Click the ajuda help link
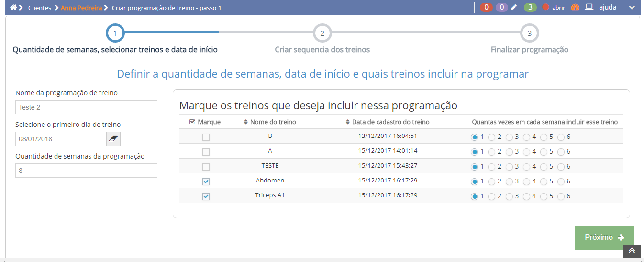Image resolution: width=644 pixels, height=262 pixels. pos(608,8)
